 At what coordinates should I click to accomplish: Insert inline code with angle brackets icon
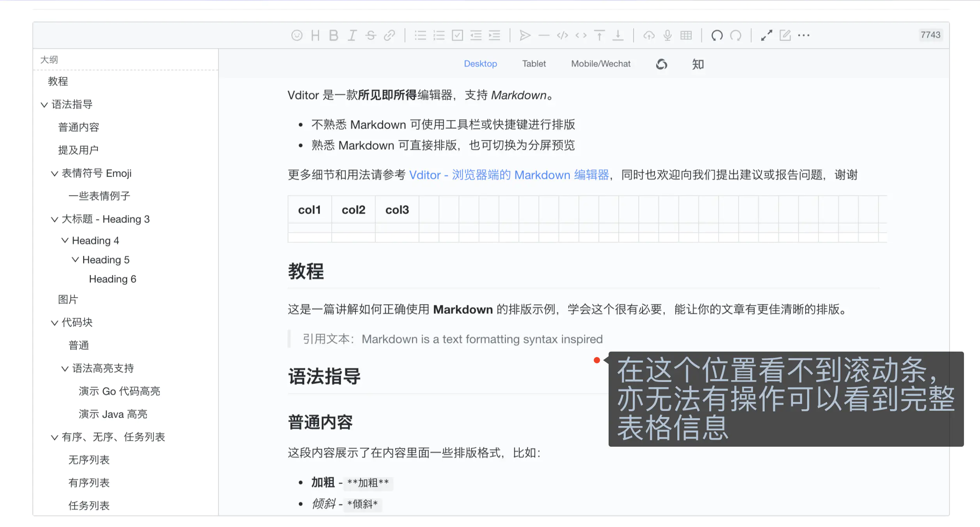tap(581, 35)
